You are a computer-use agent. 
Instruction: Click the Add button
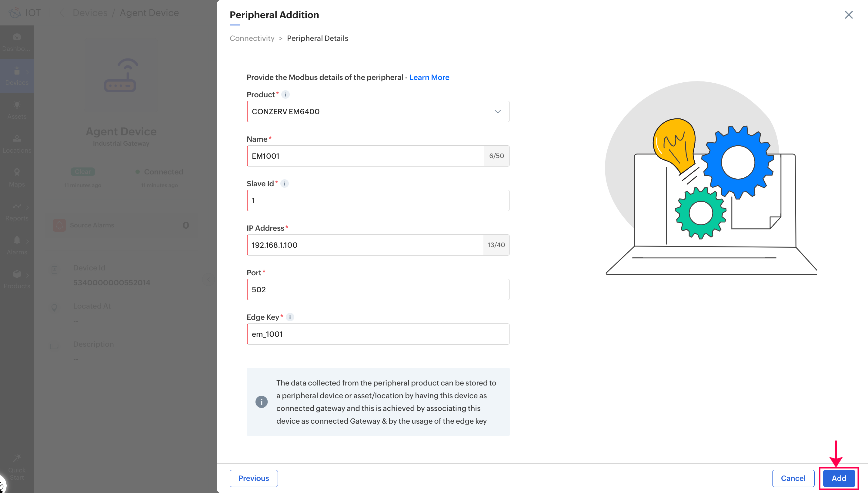(x=839, y=478)
